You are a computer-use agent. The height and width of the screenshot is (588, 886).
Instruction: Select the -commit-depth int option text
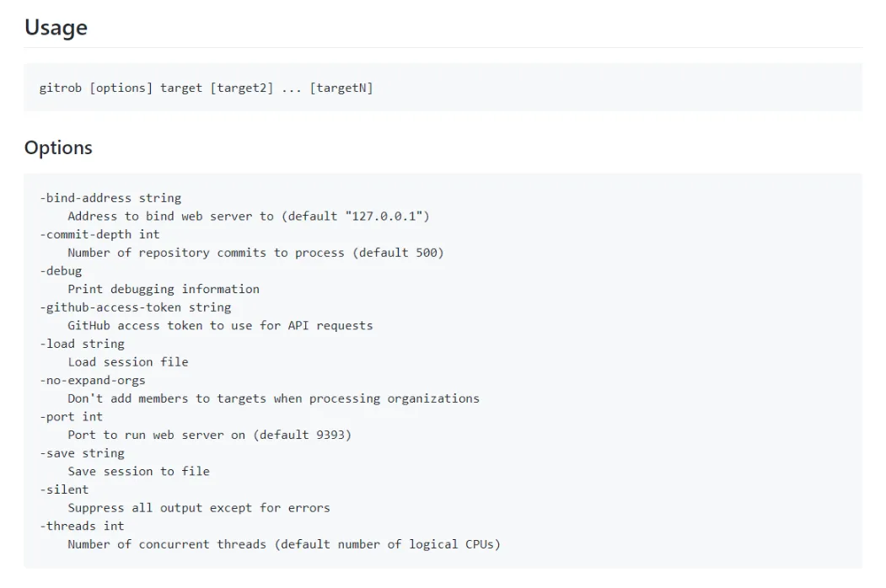(99, 234)
